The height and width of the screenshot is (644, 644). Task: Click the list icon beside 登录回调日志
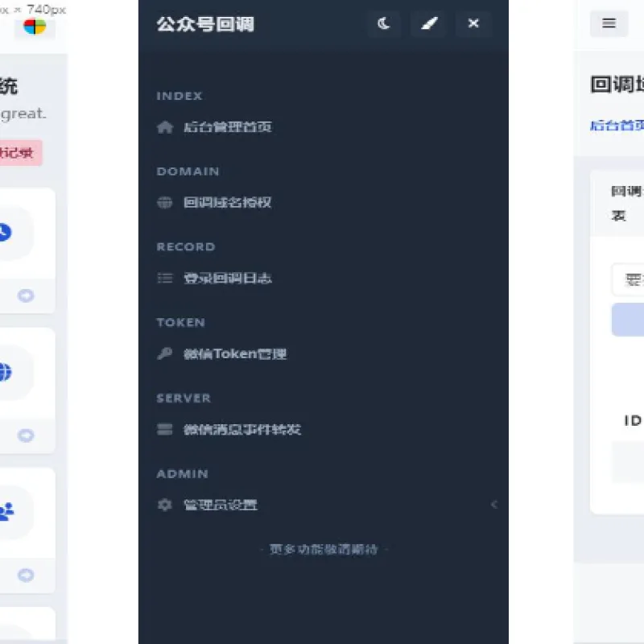click(x=165, y=279)
